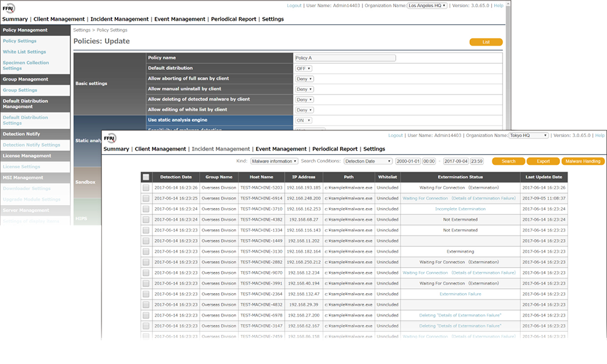Open the Kind Malware information dropdown
Viewport: 607px width, 364px height.
(x=274, y=161)
